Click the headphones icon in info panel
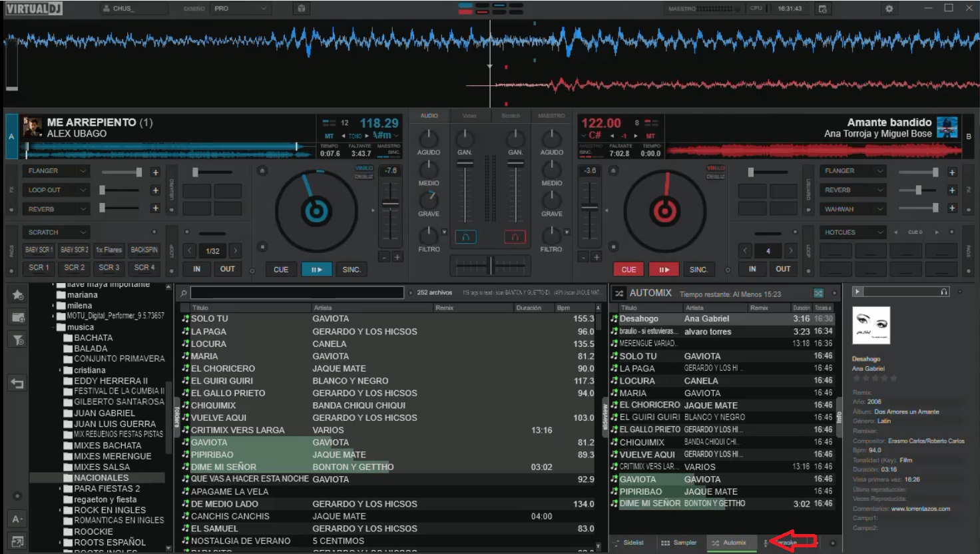 (944, 292)
